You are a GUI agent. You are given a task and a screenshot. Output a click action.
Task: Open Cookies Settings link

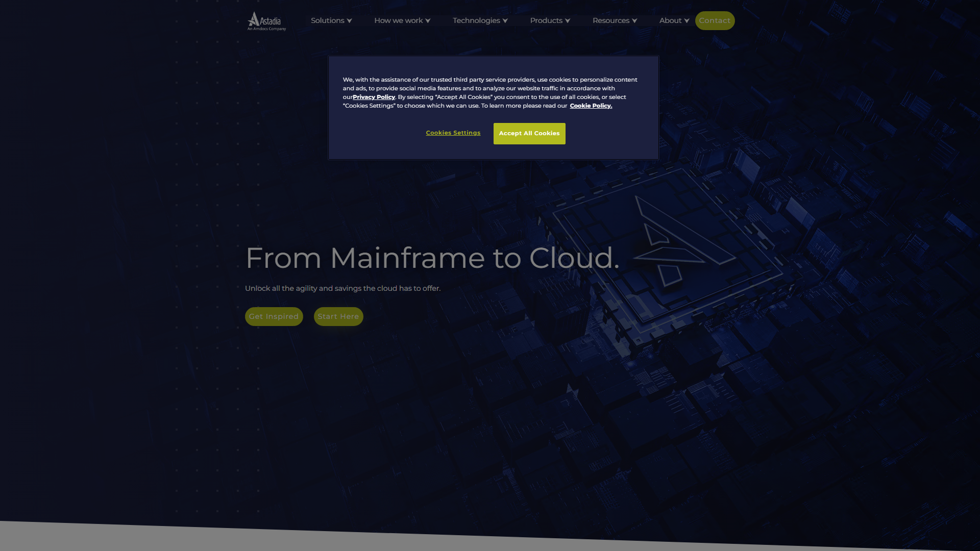pyautogui.click(x=453, y=133)
